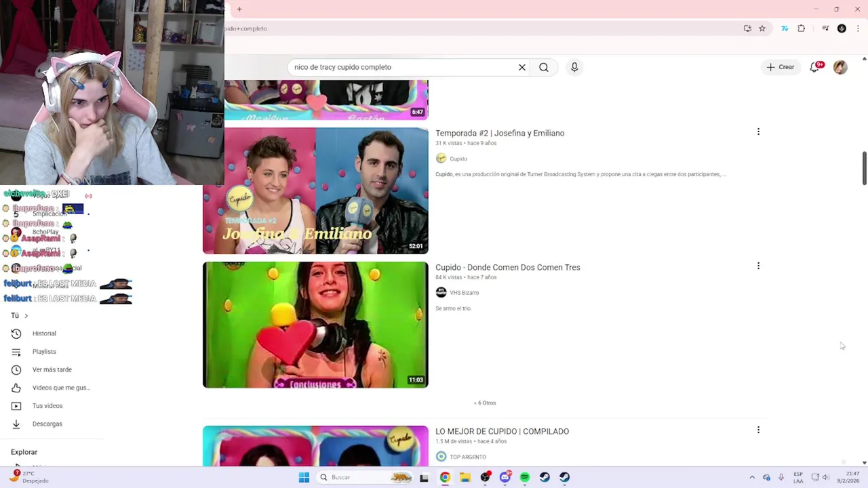
Task: Open the TOP ARGENTO channel link
Action: click(x=468, y=457)
